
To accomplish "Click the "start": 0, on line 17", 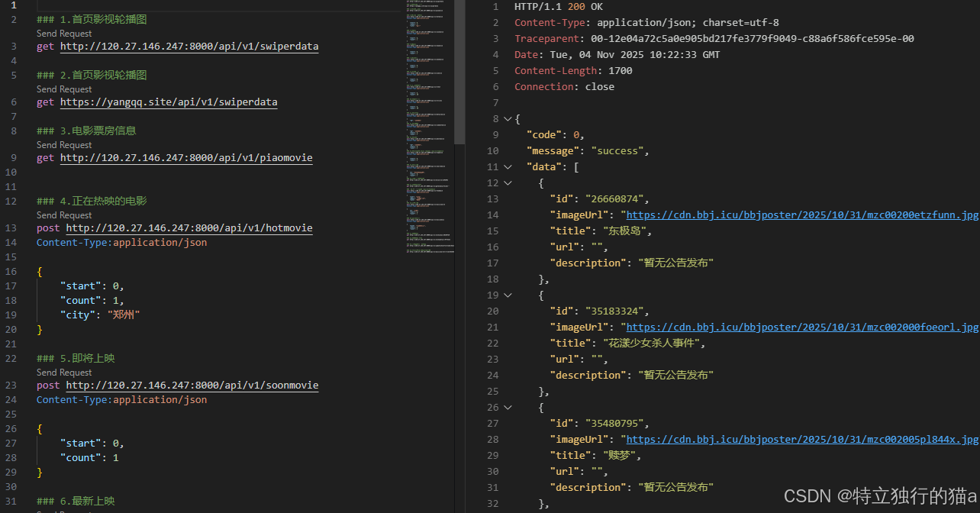I will (92, 286).
